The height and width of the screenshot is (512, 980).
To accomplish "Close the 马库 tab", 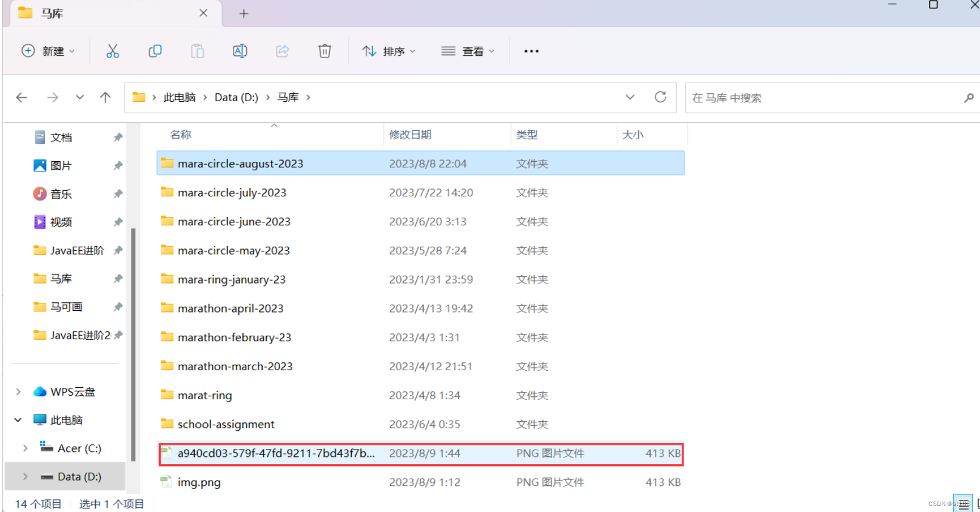I will [203, 13].
